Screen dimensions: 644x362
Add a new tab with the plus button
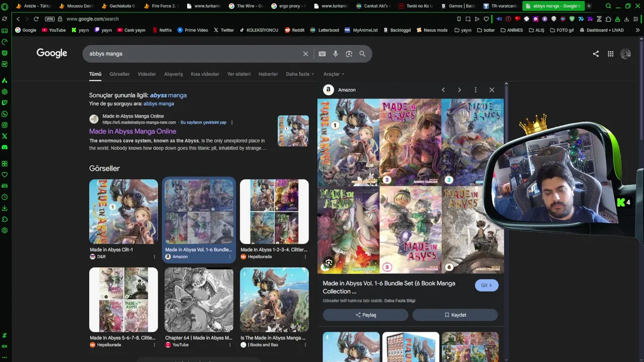589,6
